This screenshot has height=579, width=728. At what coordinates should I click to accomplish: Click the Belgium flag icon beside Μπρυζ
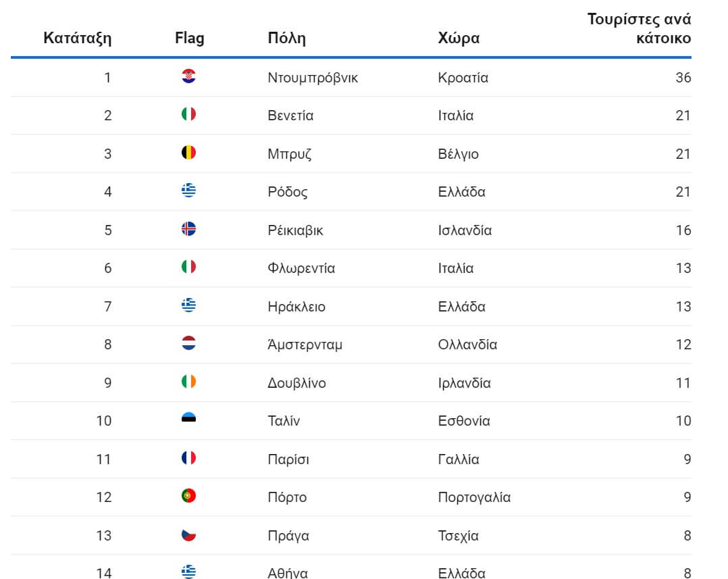[x=189, y=153]
